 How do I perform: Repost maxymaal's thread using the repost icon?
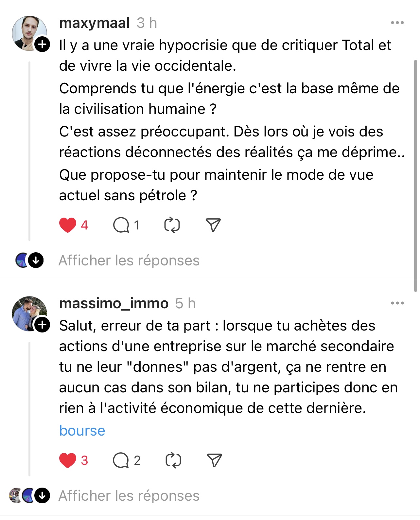172,225
